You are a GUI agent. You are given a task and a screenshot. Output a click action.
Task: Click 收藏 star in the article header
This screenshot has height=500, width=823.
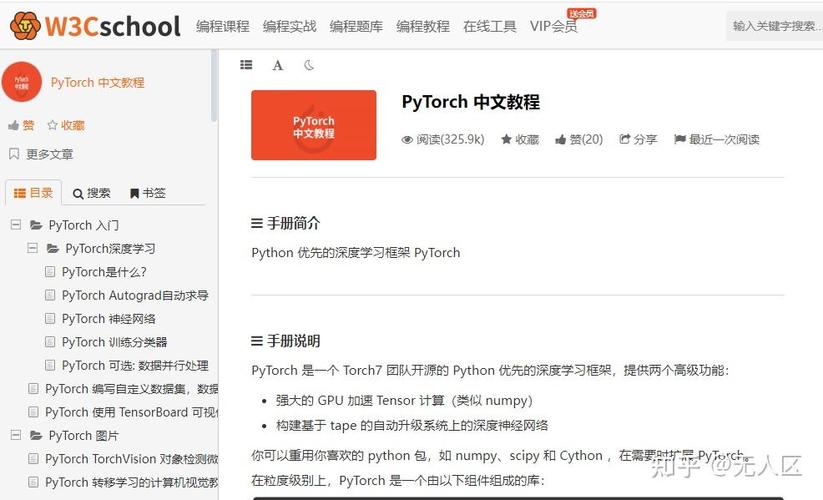[520, 140]
